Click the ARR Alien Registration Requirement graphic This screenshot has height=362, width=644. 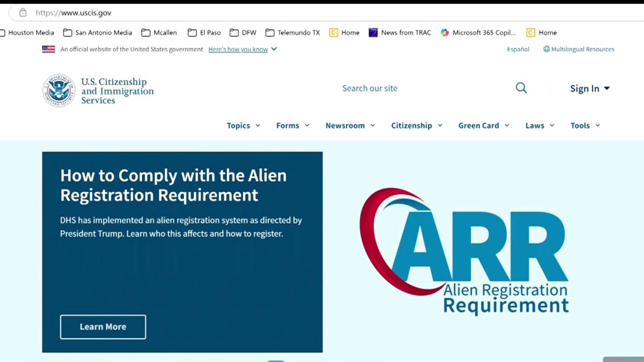coord(464,251)
